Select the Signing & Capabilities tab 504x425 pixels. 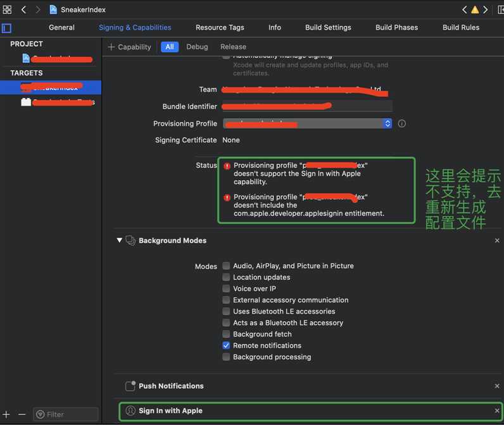[x=135, y=28]
